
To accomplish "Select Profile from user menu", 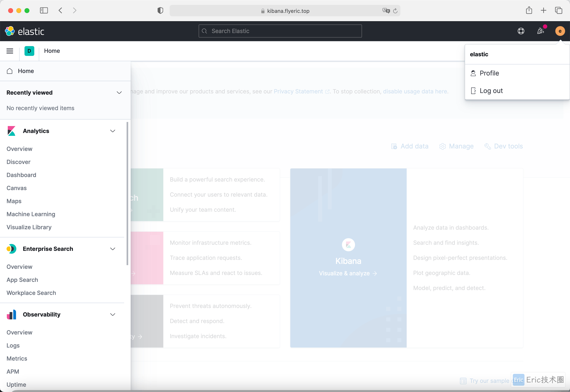I will pyautogui.click(x=517, y=73).
